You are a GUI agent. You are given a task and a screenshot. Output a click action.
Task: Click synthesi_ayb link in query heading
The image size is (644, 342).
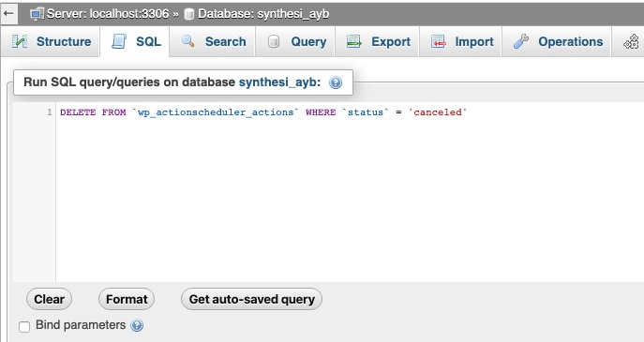pyautogui.click(x=277, y=82)
